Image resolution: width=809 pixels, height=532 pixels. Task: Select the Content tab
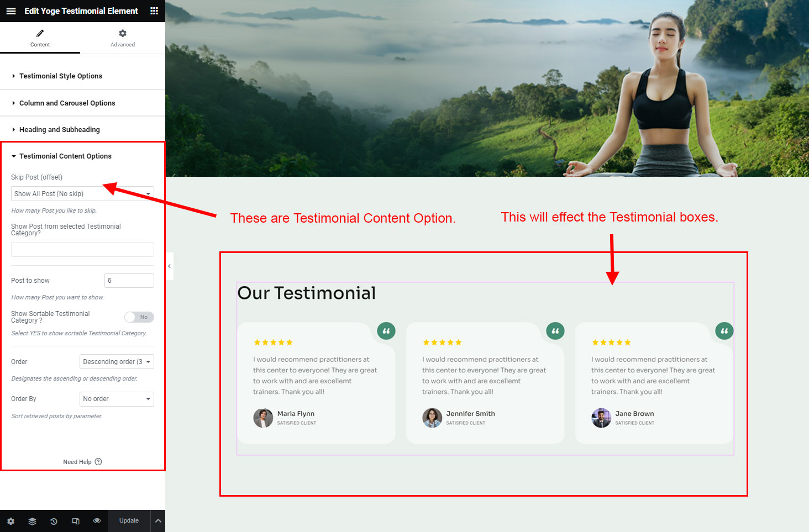pyautogui.click(x=40, y=38)
